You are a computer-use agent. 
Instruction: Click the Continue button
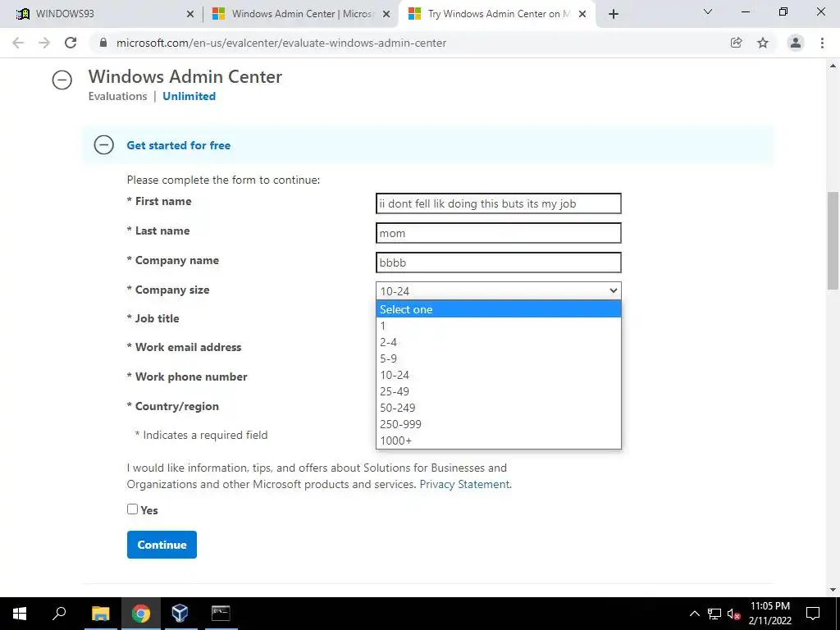pyautogui.click(x=162, y=545)
